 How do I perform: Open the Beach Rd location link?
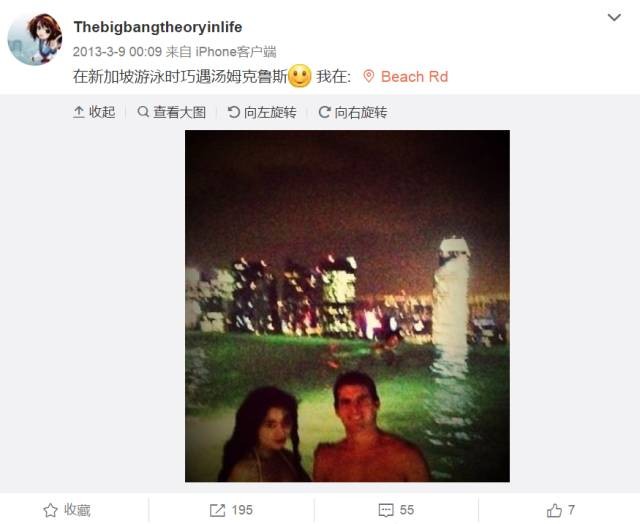(x=414, y=77)
